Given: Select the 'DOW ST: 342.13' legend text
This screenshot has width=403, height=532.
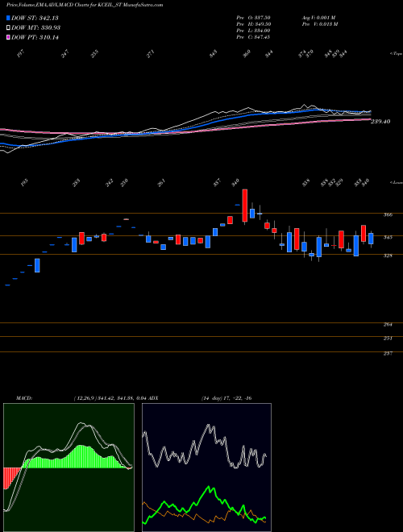Looking at the screenshot, I should point(35,18).
